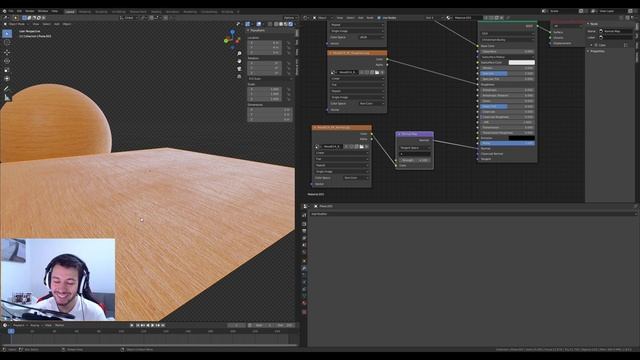Open the Material properties tab icon
640x360 pixels.
click(304, 303)
